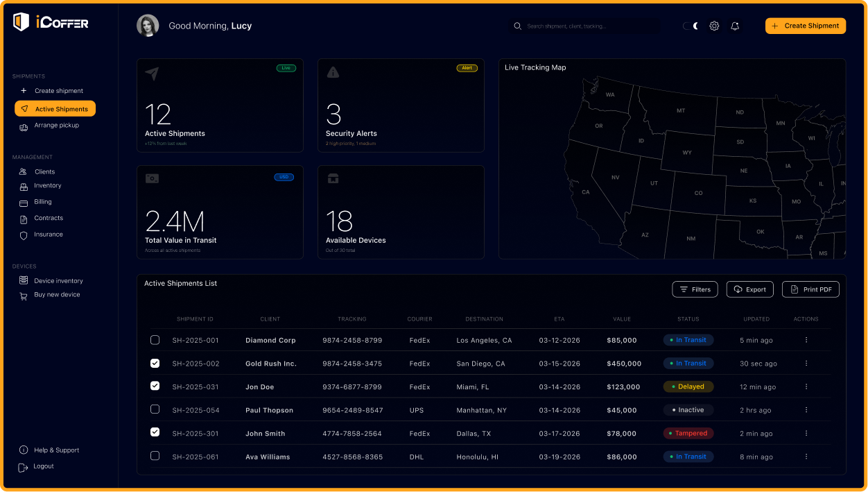This screenshot has height=492, width=868.
Task: Click the Help & Support link
Action: click(57, 450)
